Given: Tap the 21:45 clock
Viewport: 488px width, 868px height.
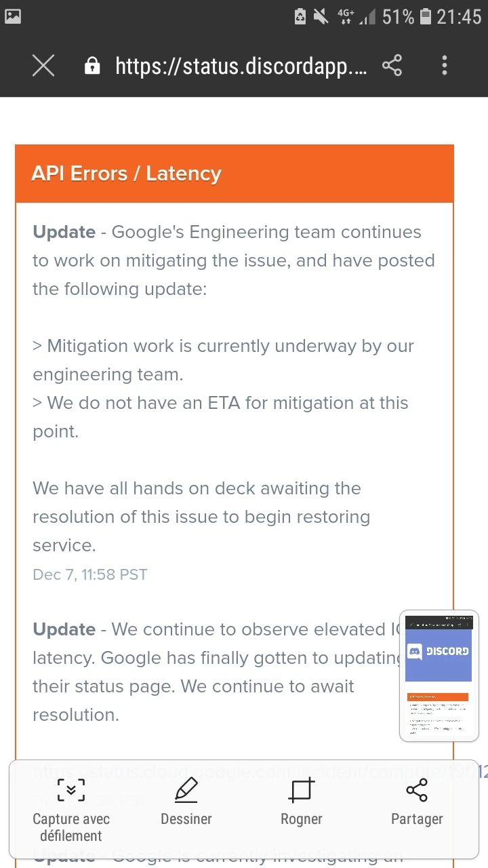Looking at the screenshot, I should click(459, 16).
